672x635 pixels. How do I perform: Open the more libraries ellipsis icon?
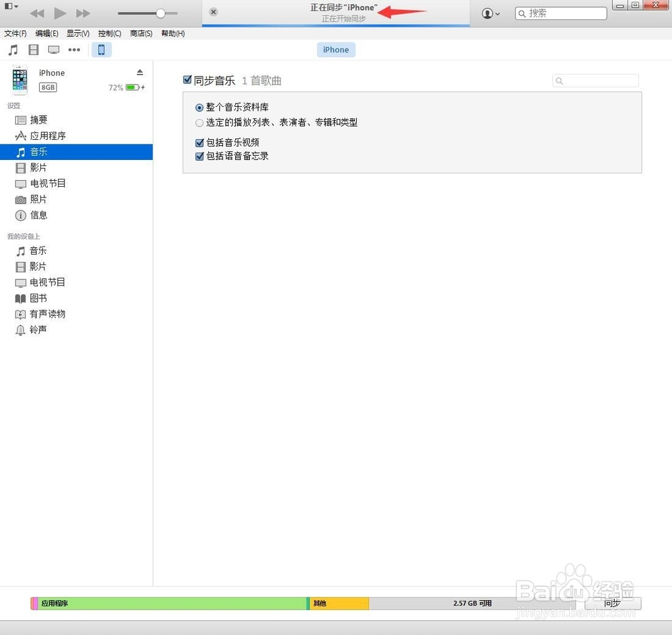[74, 50]
